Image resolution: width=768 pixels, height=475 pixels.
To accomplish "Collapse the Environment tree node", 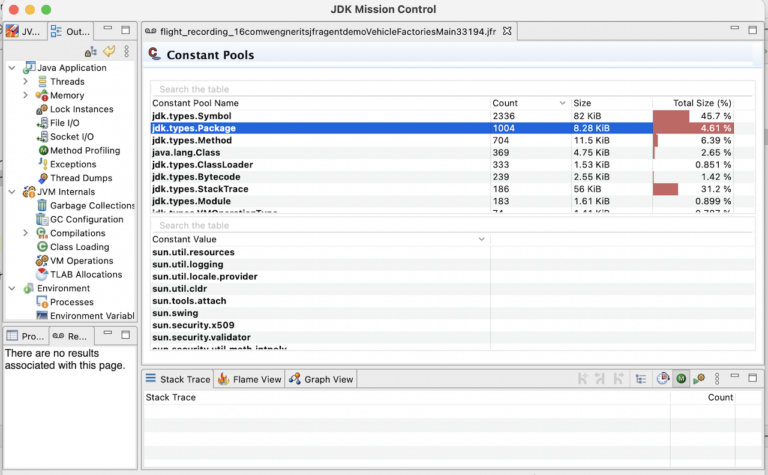I will point(12,288).
